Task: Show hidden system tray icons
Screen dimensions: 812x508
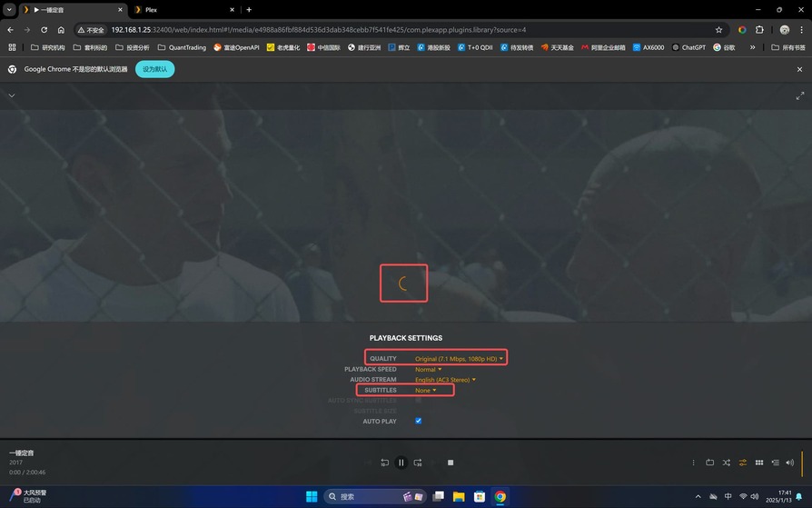Action: tap(698, 496)
